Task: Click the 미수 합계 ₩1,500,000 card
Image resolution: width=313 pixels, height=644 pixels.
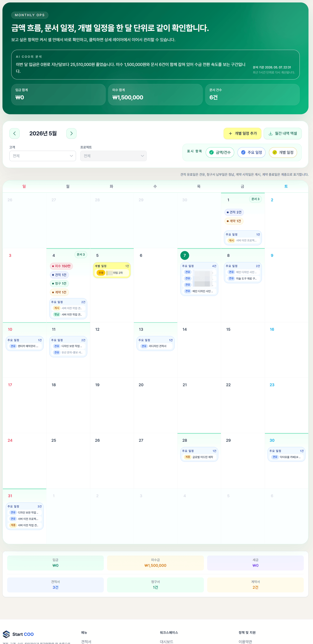Action: pos(155,95)
